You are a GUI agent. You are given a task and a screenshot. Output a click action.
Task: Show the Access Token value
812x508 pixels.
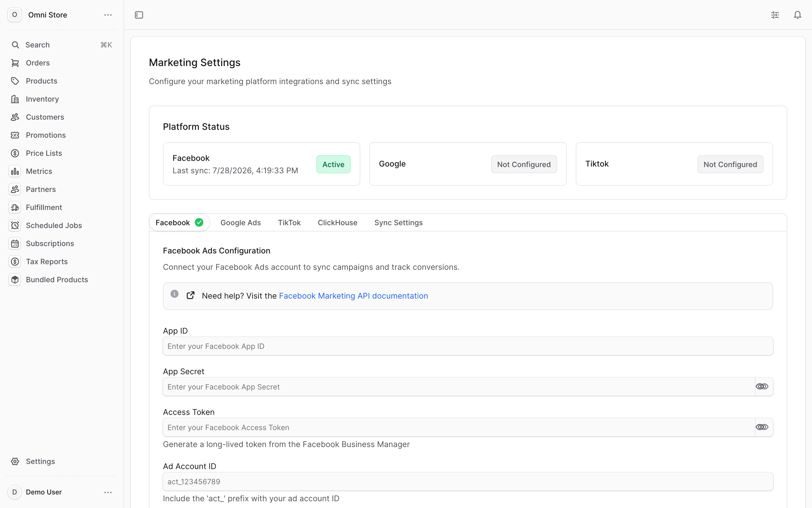point(762,427)
